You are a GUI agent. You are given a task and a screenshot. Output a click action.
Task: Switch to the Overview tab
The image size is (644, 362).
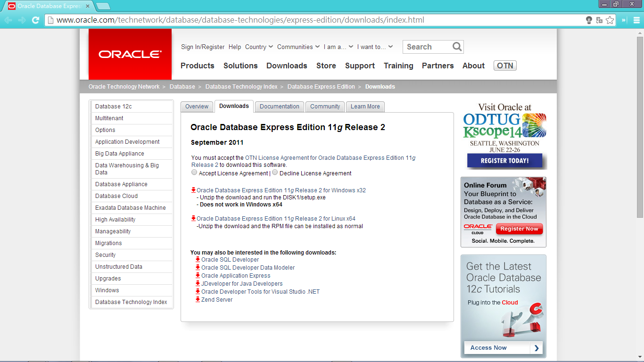(197, 107)
